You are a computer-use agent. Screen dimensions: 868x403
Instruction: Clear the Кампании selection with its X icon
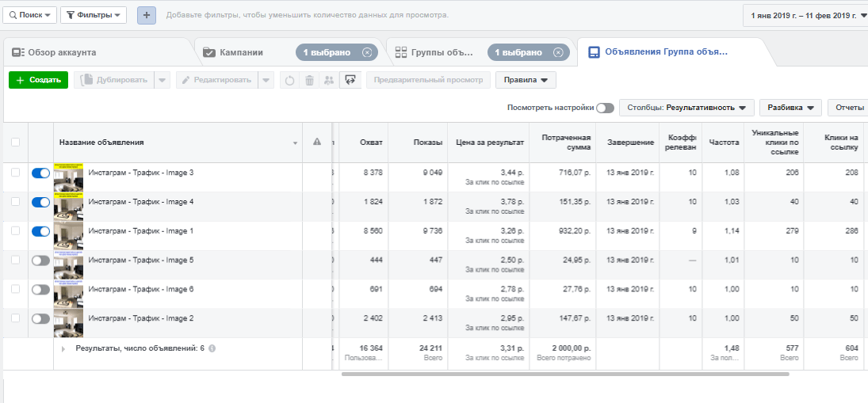point(366,52)
